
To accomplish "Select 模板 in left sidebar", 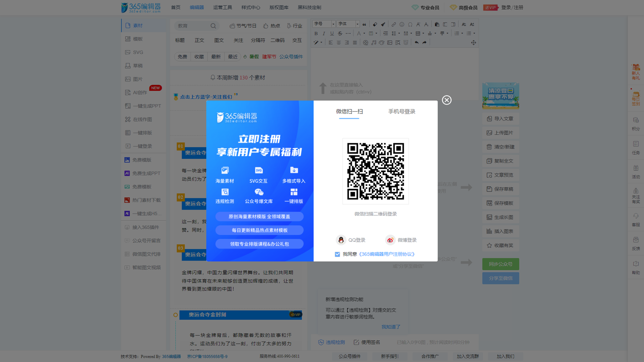I will click(138, 39).
